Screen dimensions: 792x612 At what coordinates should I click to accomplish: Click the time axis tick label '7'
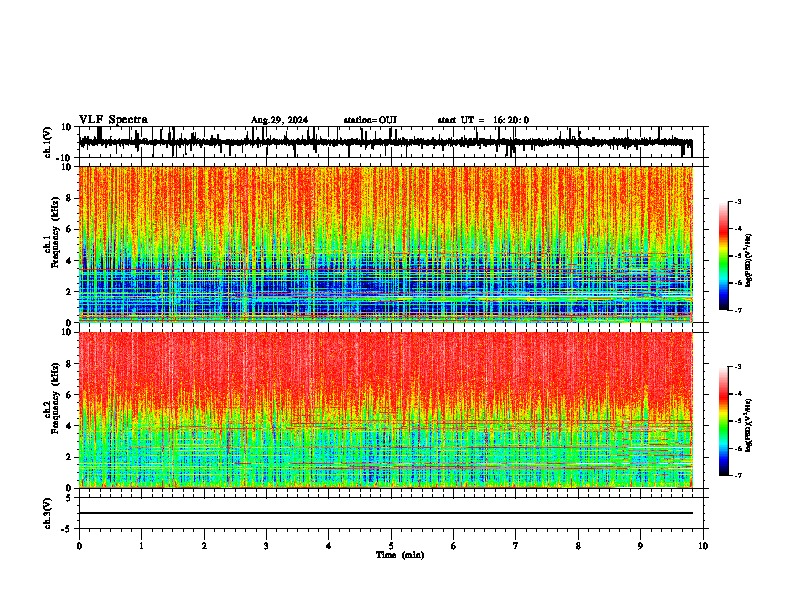(516, 546)
